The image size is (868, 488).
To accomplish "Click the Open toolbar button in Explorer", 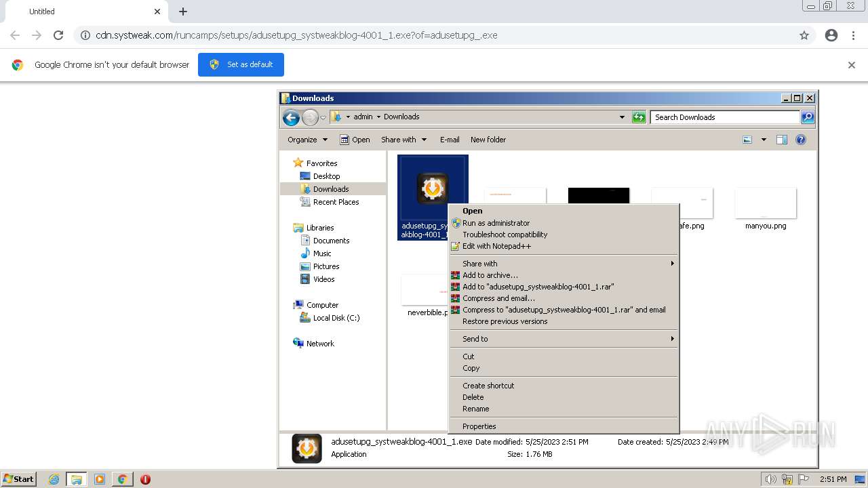I will (355, 140).
